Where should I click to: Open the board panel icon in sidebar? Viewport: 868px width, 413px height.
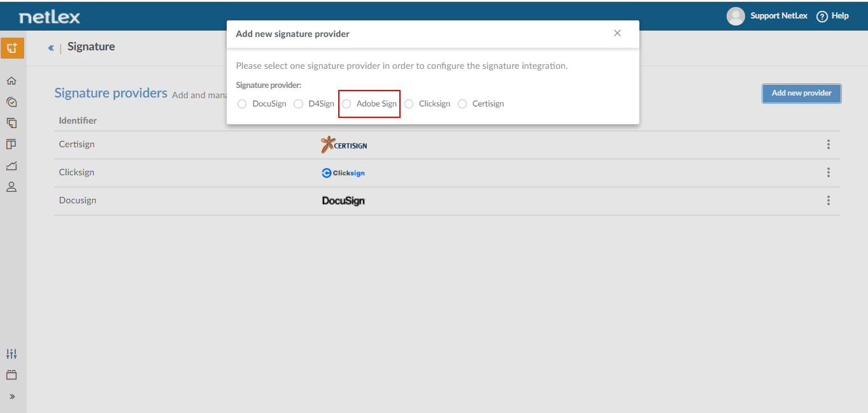[x=11, y=145]
